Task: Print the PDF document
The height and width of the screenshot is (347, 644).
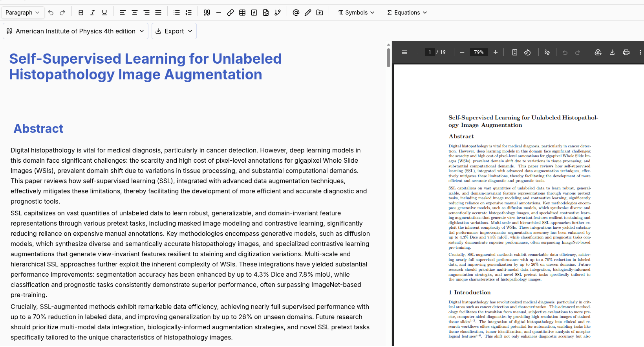Action: (x=626, y=52)
